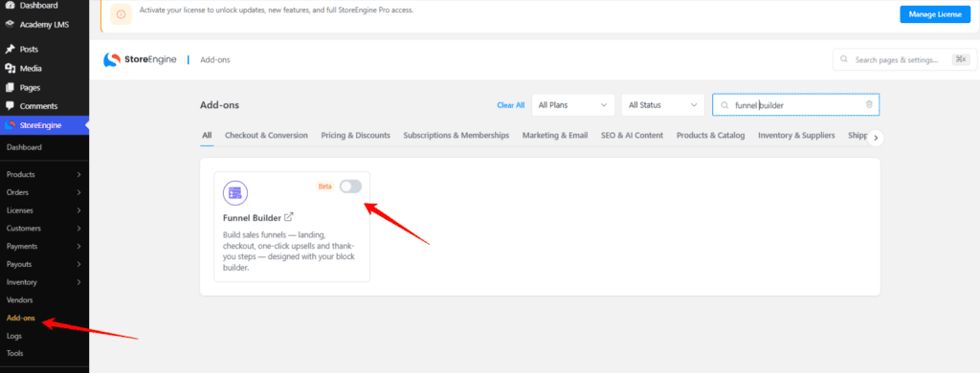Viewport: 980px width, 373px height.
Task: Click the keyboard shortcut badge in search
Action: (x=960, y=59)
